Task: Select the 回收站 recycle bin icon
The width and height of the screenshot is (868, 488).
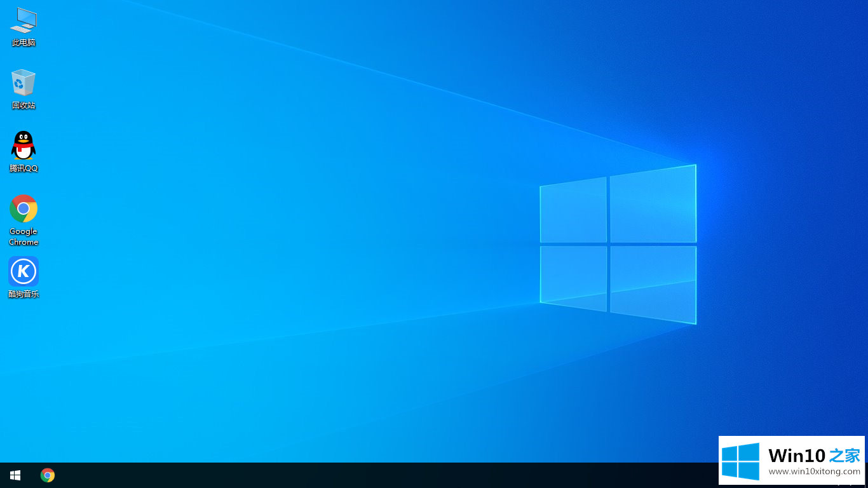Action: (24, 83)
